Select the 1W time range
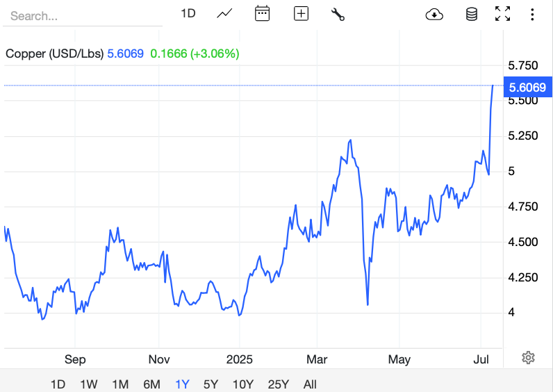The width and height of the screenshot is (553, 392). [89, 384]
